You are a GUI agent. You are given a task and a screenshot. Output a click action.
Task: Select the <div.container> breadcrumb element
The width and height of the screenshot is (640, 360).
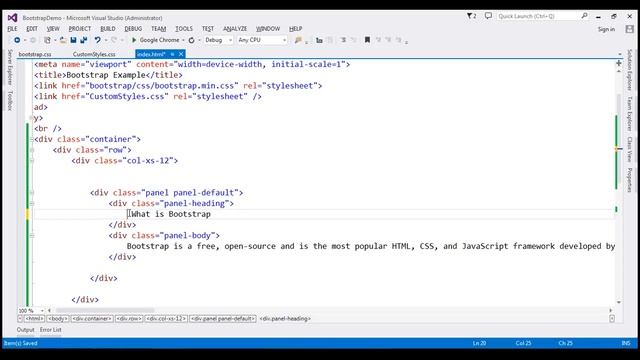[92, 319]
